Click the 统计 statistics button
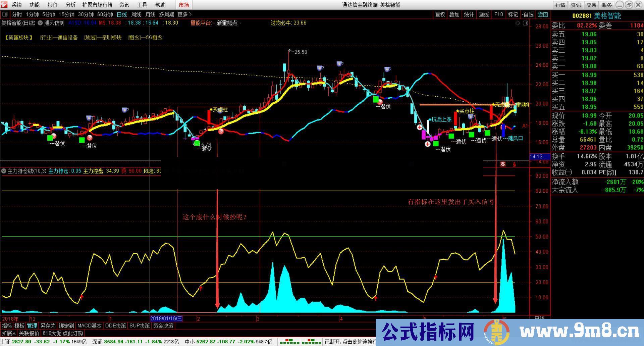 469,14
